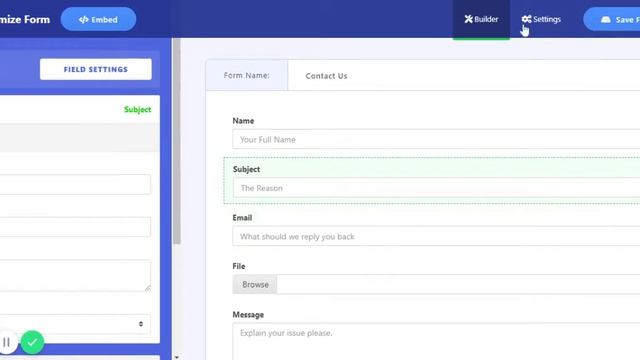This screenshot has height=360, width=640.
Task: Click the Form Name field containing Contact Us
Action: 464,76
